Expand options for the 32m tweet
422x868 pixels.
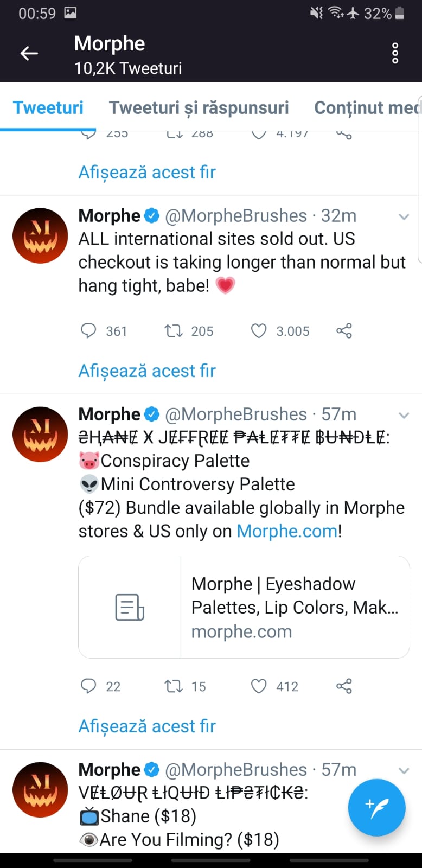[x=404, y=217]
